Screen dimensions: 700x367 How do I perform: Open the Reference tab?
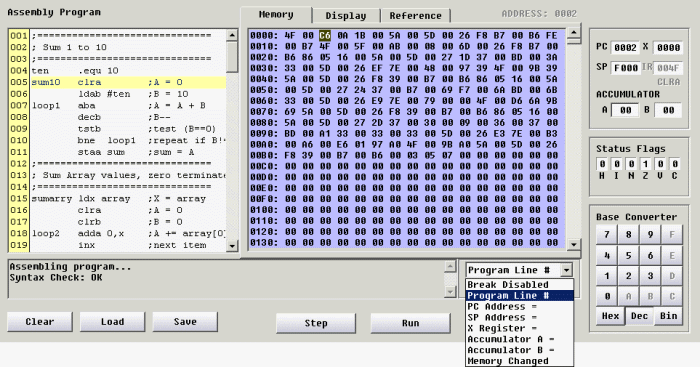pos(415,16)
